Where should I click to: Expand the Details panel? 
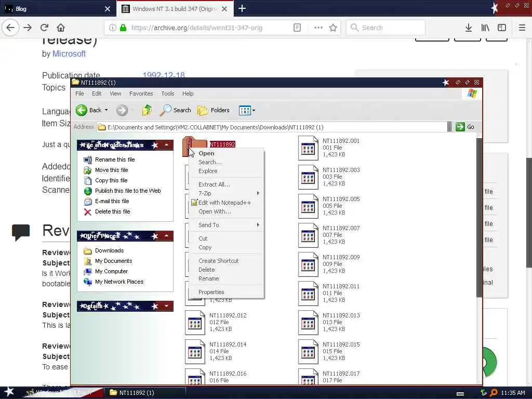[x=167, y=306]
